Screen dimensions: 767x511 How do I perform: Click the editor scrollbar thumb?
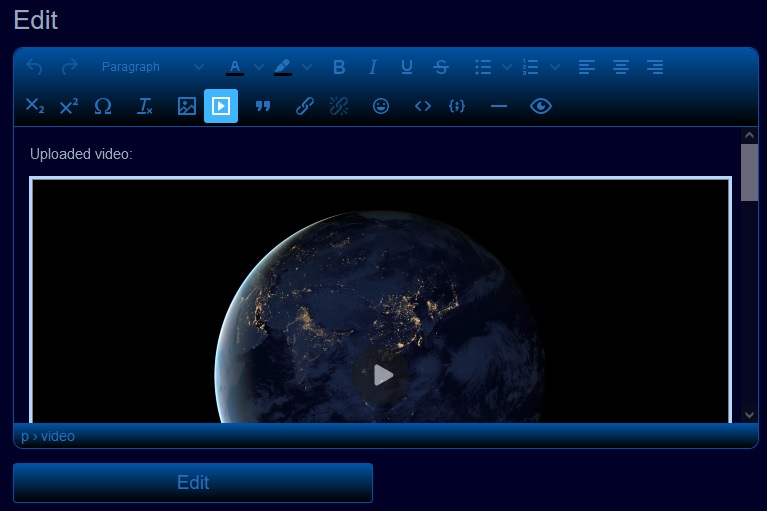coord(749,172)
